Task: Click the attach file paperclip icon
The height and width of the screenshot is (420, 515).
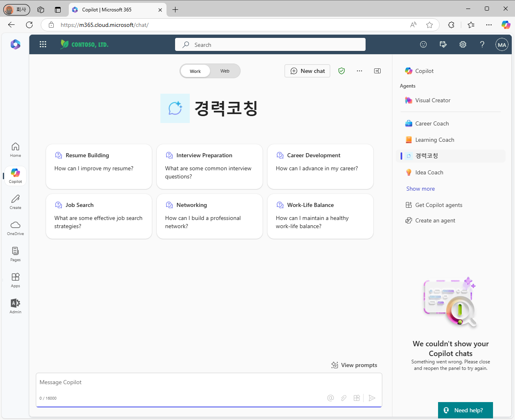Action: [x=344, y=398]
